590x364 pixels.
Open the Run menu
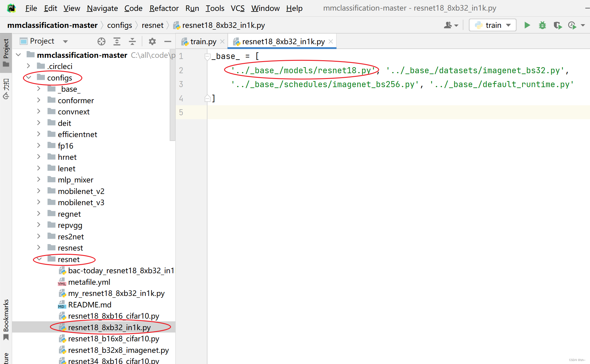point(192,8)
